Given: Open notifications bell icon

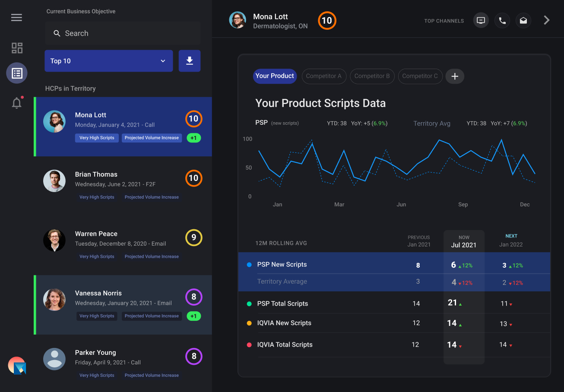Looking at the screenshot, I should click(17, 103).
